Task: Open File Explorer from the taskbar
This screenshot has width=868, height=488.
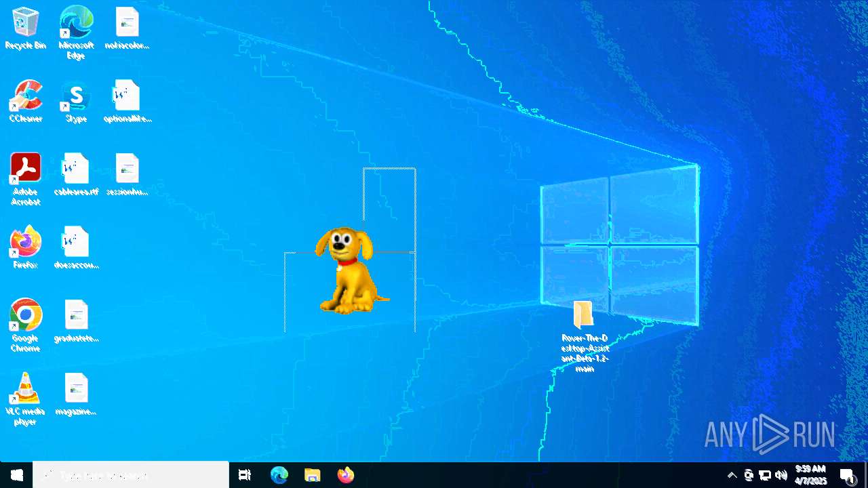Action: tap(312, 475)
